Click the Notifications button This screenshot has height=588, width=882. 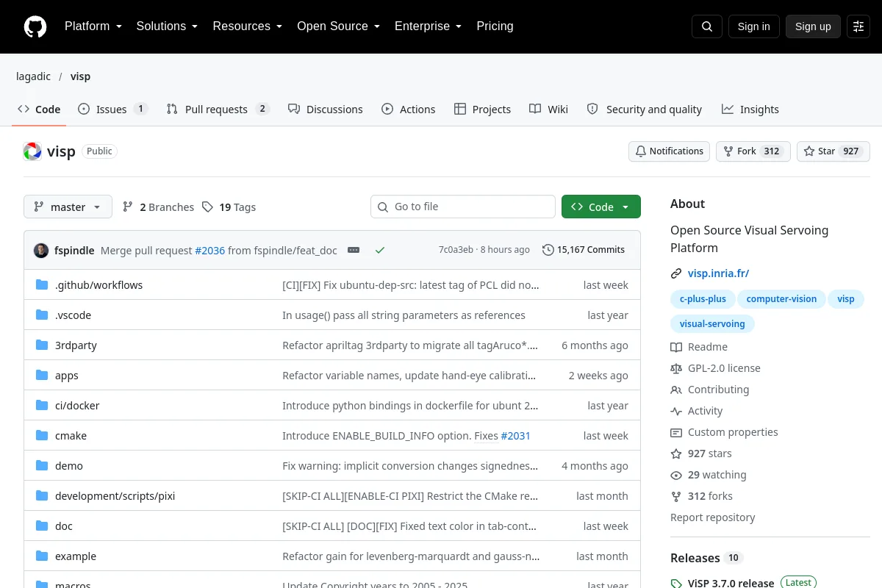(669, 151)
